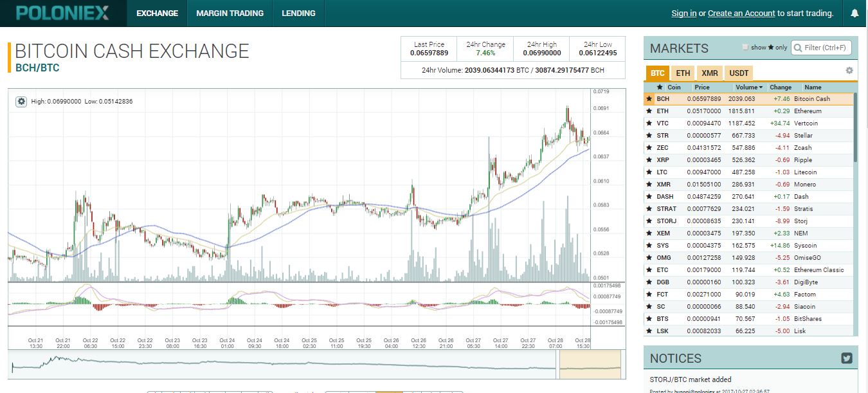Click the highlighted chart range selector
Image resolution: width=868 pixels, height=393 pixels.
pyautogui.click(x=590, y=365)
